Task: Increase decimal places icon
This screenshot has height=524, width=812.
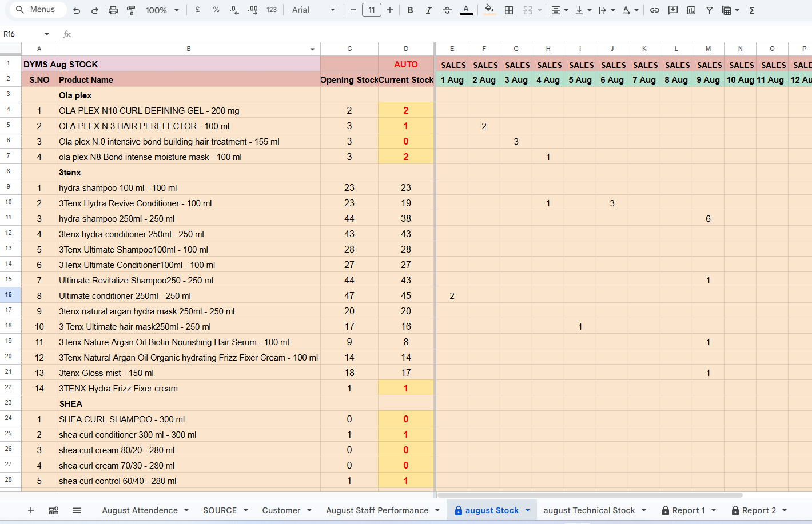Action: point(253,10)
